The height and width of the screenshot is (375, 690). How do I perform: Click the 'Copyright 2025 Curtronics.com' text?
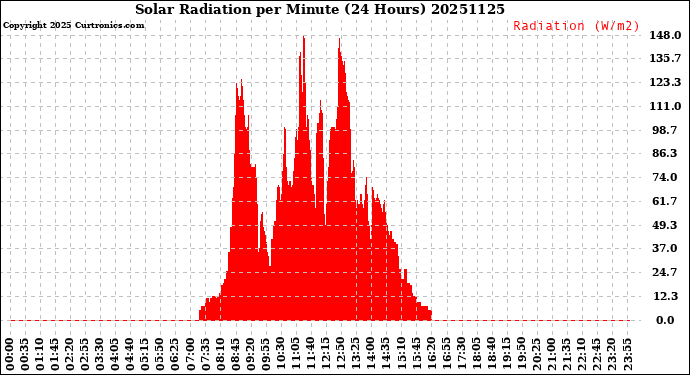pyautogui.click(x=73, y=25)
